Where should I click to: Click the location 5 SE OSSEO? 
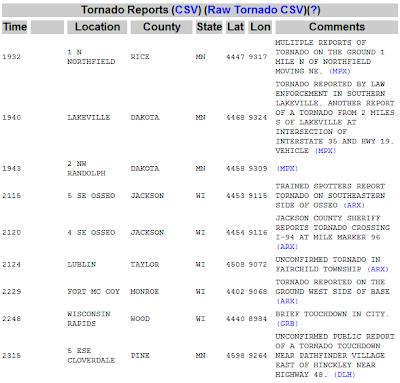click(91, 196)
